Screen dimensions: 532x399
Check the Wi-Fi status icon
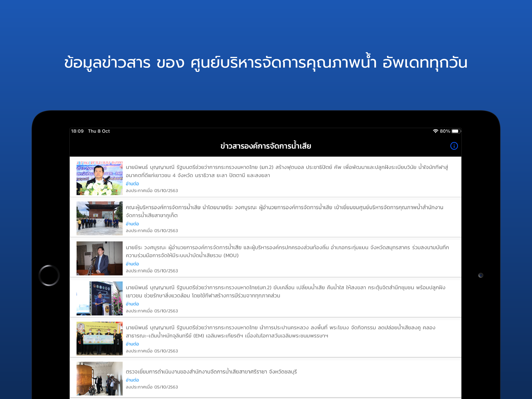point(435,131)
